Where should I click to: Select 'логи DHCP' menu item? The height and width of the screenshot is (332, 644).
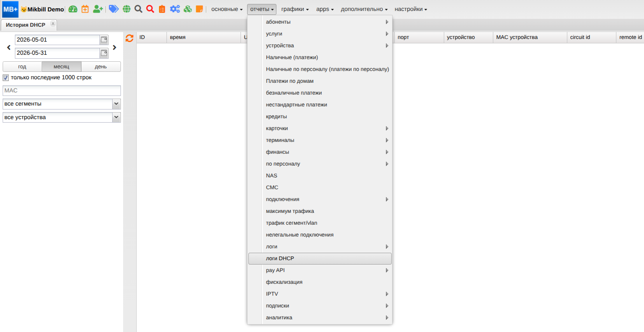320,258
